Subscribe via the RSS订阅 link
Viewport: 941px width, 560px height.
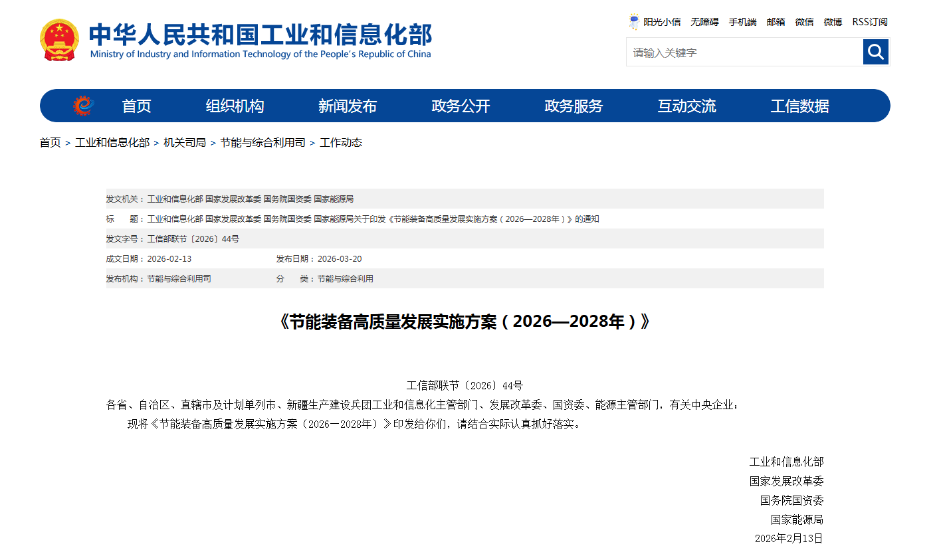[x=870, y=22]
